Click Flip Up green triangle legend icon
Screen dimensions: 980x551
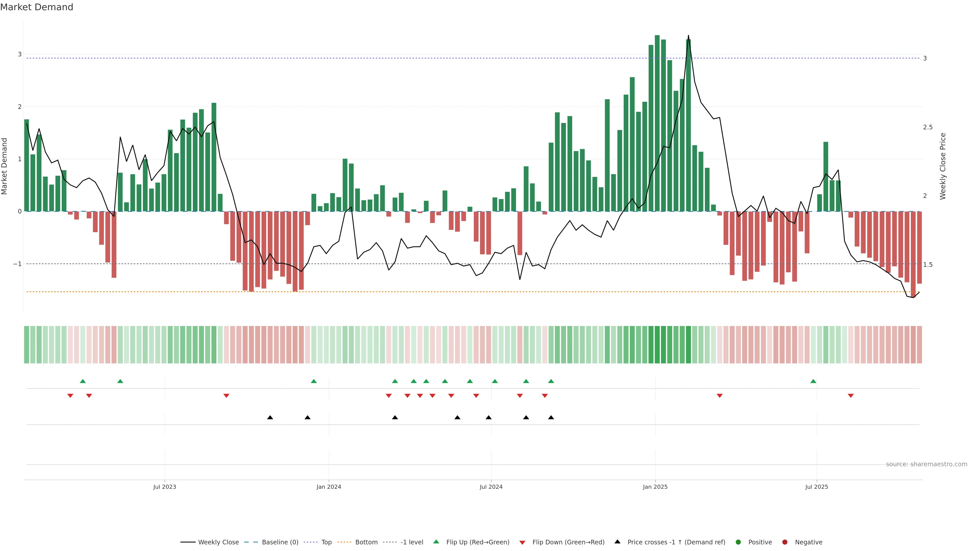click(x=436, y=542)
